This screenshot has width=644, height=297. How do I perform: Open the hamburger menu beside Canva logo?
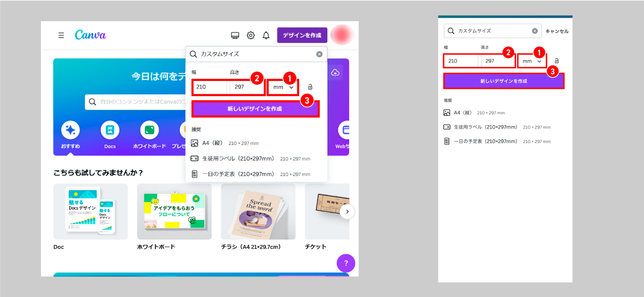pos(61,35)
